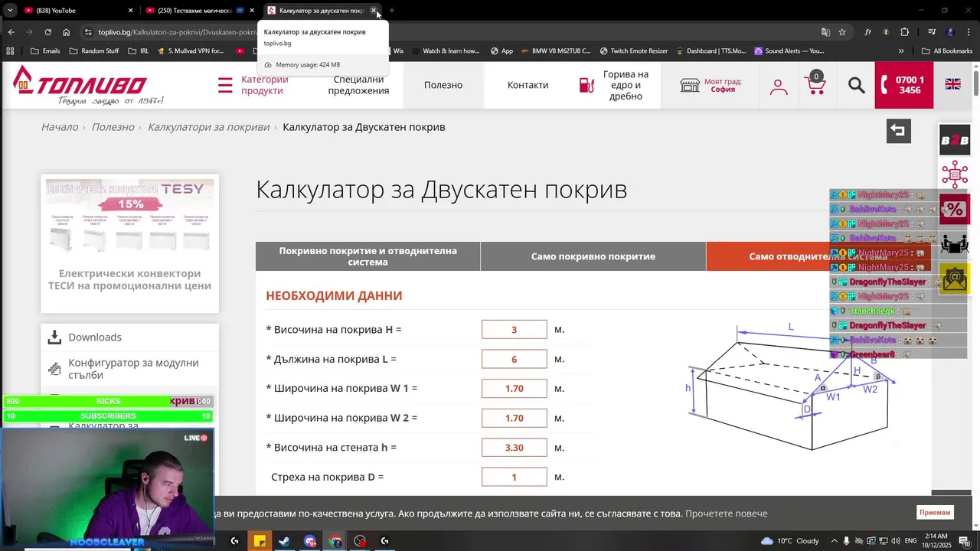980x551 pixels.
Task: Open the Emails bookmark folder
Action: pyautogui.click(x=44, y=51)
